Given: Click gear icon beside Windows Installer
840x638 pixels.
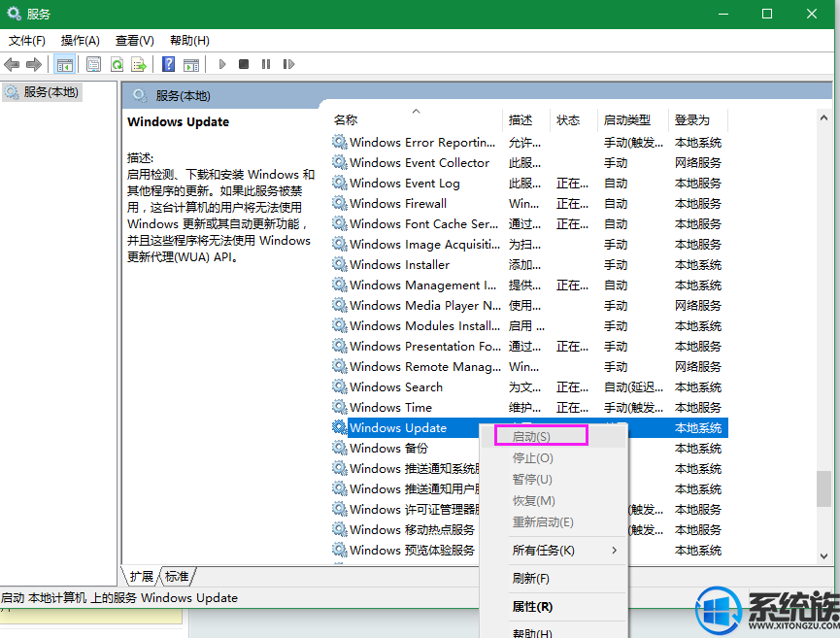Looking at the screenshot, I should [339, 264].
